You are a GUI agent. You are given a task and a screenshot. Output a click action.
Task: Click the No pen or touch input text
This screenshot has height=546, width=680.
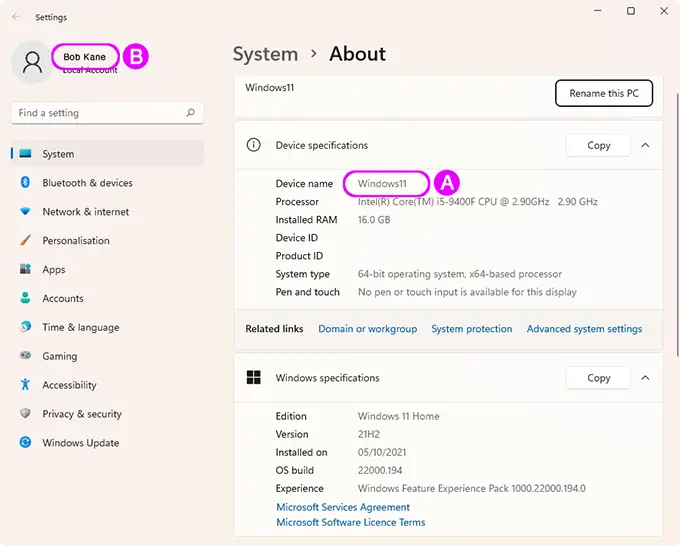click(x=468, y=292)
